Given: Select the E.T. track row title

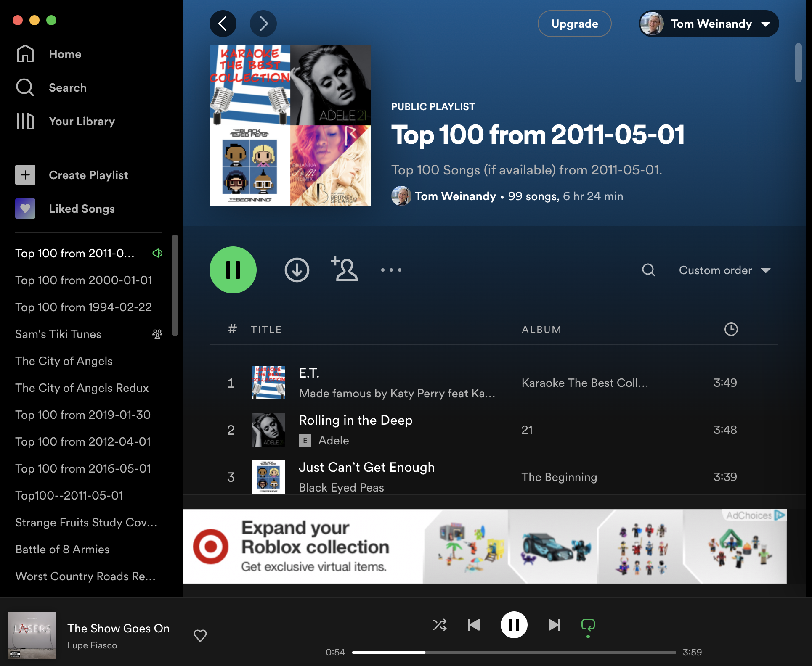Looking at the screenshot, I should pos(309,373).
